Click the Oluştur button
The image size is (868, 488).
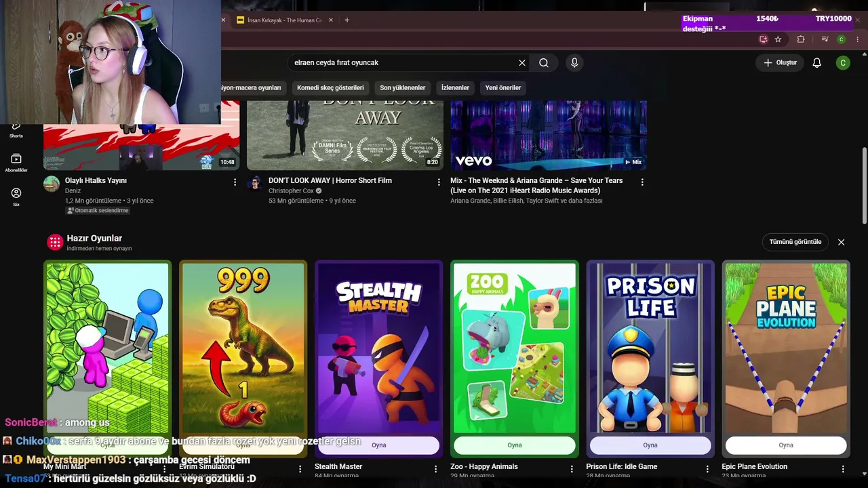point(780,62)
